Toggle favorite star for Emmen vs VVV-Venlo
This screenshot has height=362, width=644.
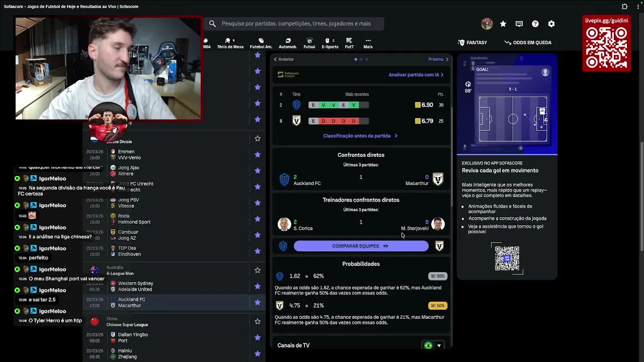(x=258, y=154)
